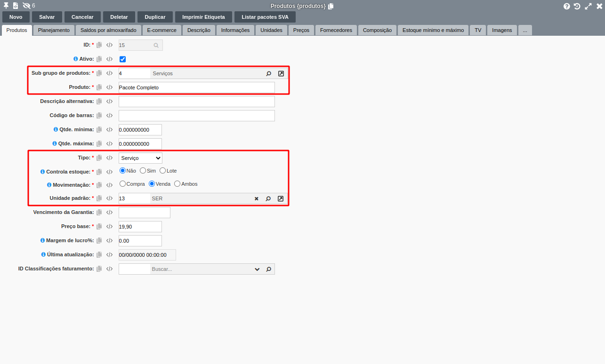This screenshot has width=605, height=364.
Task: Select Sim for Controla estoque
Action: click(x=143, y=171)
